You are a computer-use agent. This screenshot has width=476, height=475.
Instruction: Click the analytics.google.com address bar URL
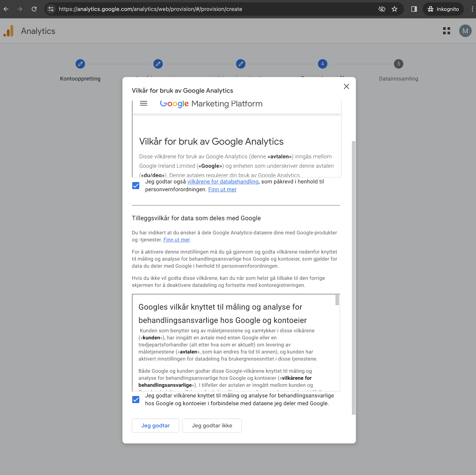click(x=150, y=9)
